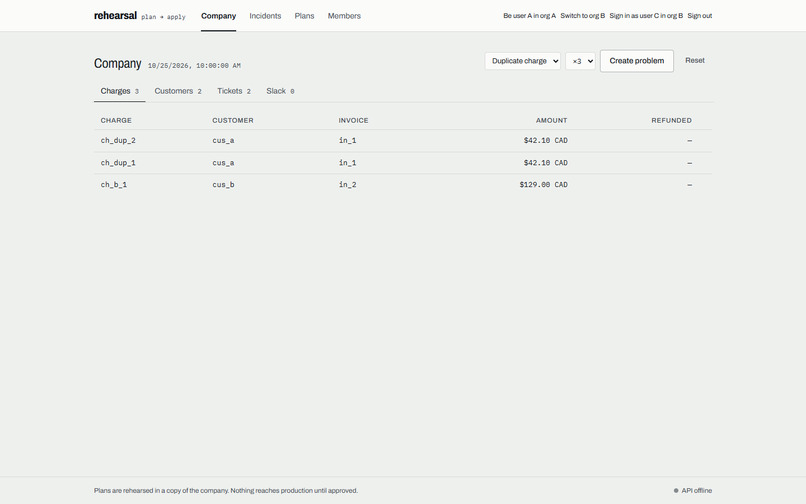Click the REFUNDED column header
Screen dimensions: 806x504
point(671,120)
